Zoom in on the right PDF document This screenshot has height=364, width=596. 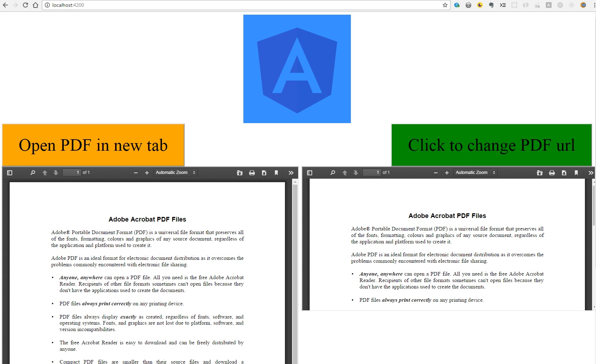[x=447, y=173]
